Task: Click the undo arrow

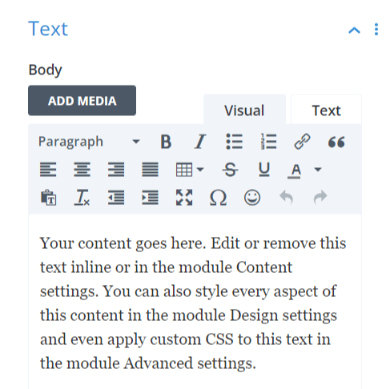Action: tap(286, 197)
